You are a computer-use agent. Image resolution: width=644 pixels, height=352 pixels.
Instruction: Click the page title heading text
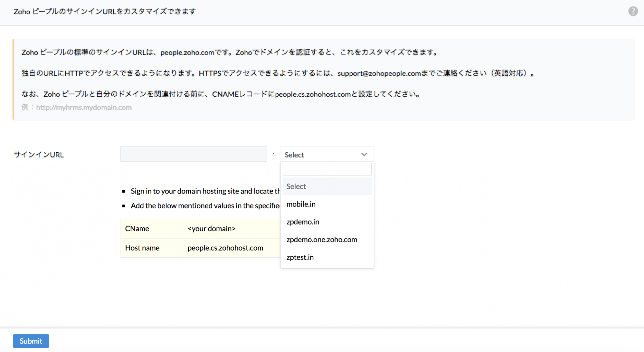point(105,12)
